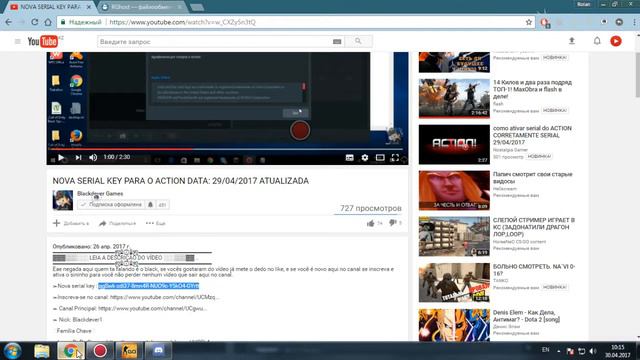Open the account avatar menu
640x360 pixels.
coord(616,41)
